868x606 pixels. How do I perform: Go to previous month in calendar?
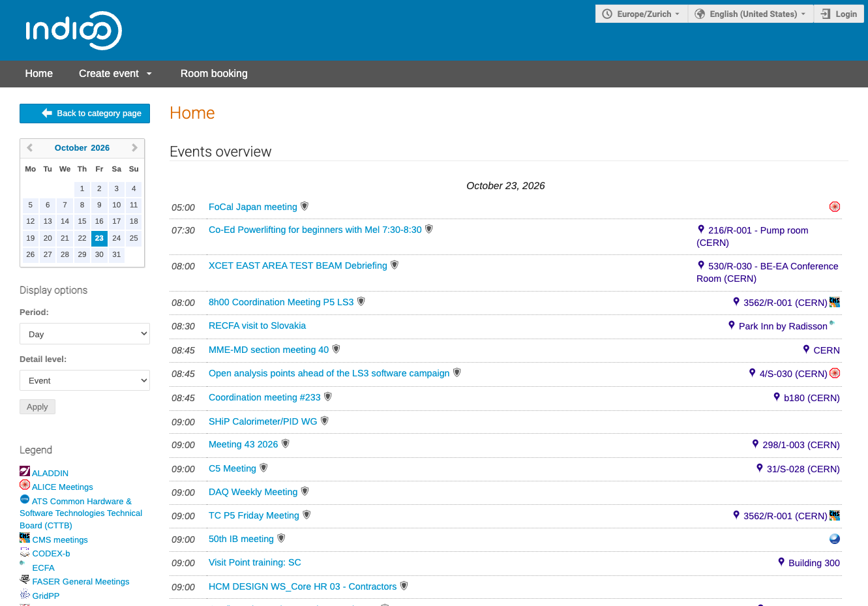(x=29, y=148)
